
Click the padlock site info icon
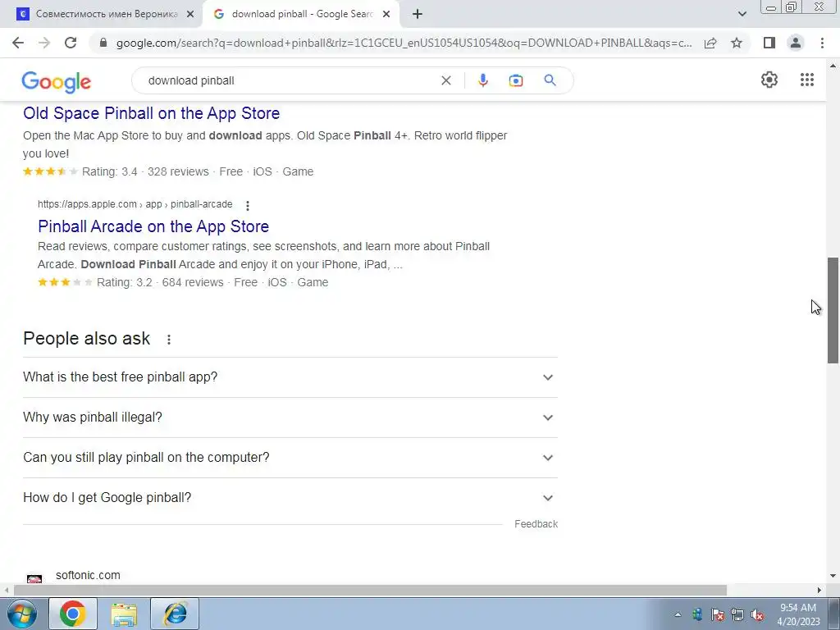(x=103, y=43)
